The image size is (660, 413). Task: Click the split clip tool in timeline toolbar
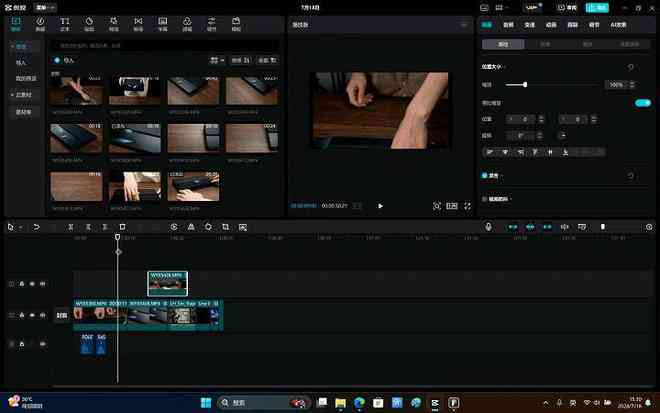click(x=71, y=227)
